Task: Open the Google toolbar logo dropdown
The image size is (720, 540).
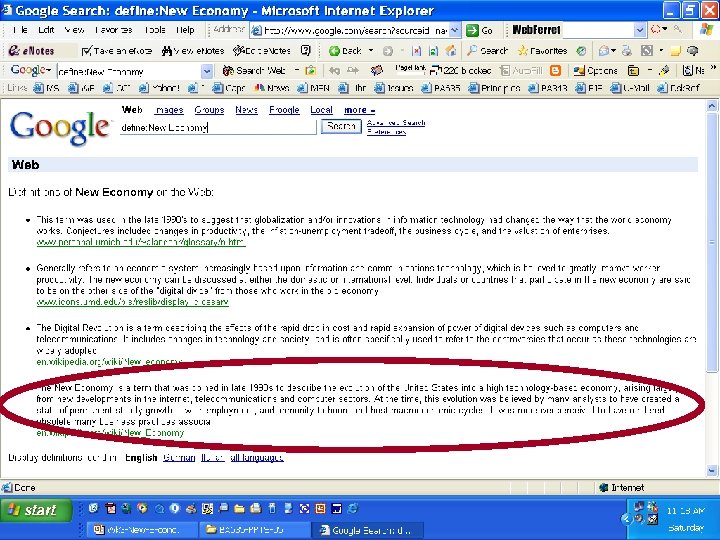Action: 30,71
